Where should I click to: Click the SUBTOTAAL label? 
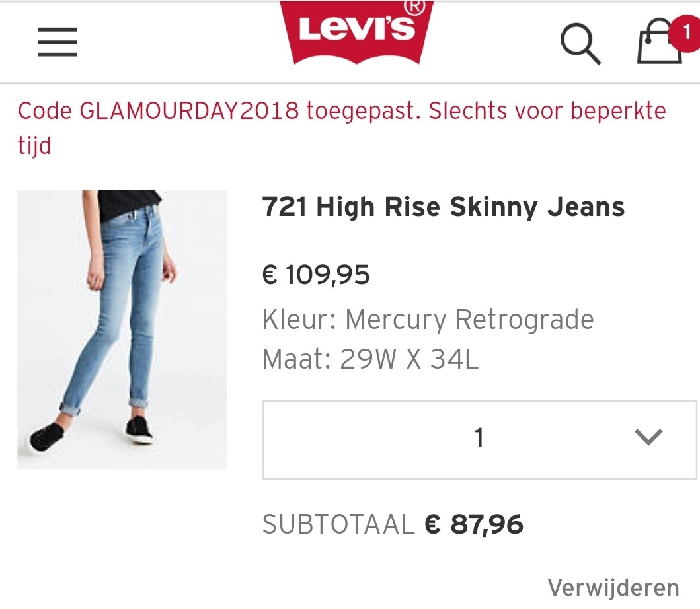pyautogui.click(x=339, y=524)
